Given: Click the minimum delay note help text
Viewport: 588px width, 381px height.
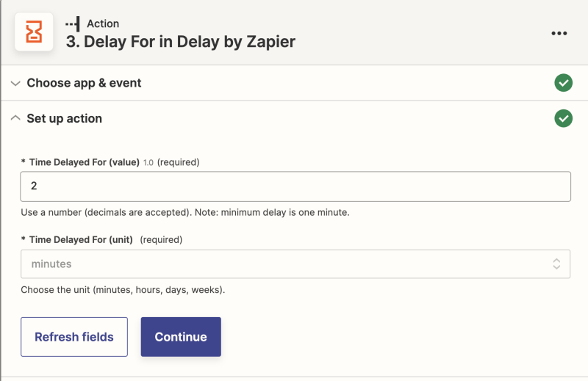Looking at the screenshot, I should (x=185, y=212).
